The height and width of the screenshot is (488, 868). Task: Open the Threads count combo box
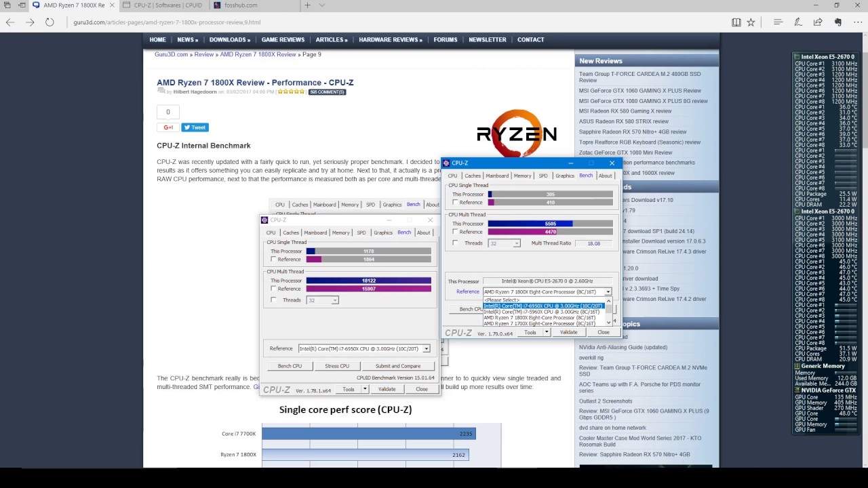(503, 243)
